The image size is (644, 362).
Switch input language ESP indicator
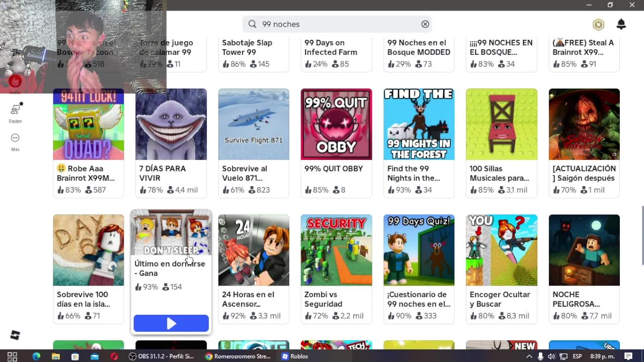tap(577, 356)
